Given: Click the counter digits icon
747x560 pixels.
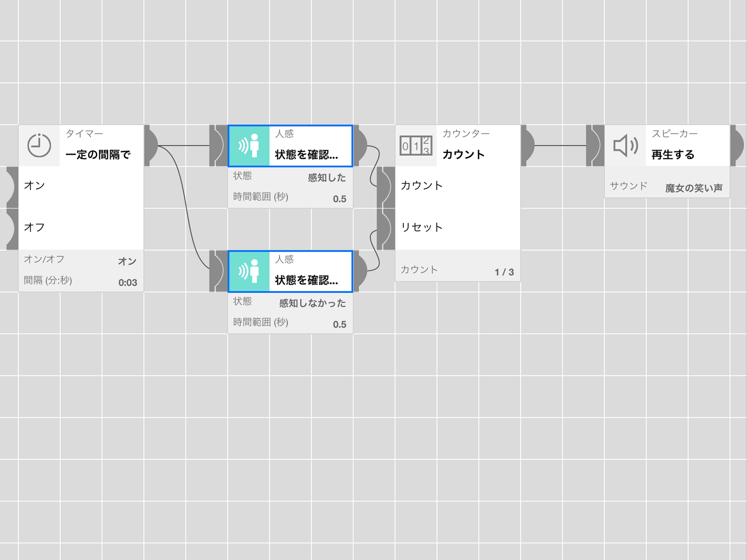Looking at the screenshot, I should click(416, 146).
